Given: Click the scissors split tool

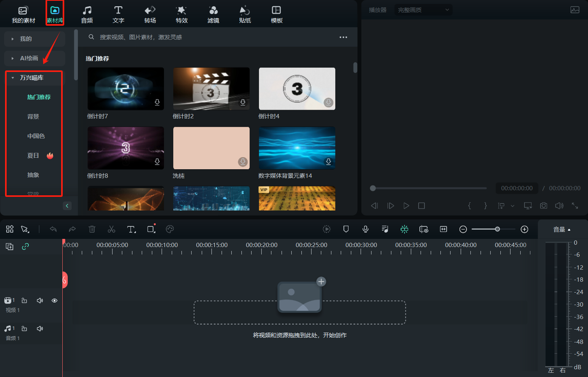Looking at the screenshot, I should tap(111, 229).
